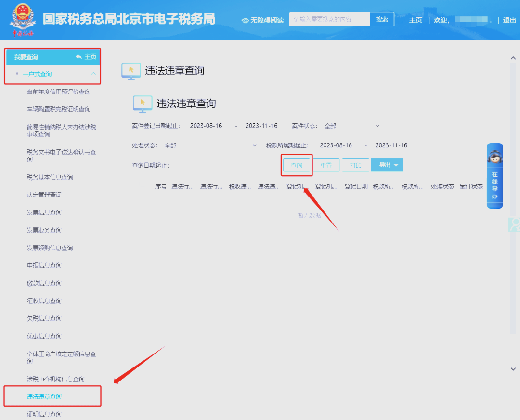The height and width of the screenshot is (420, 520).
Task: Open 税务文书电子送达确认书查询
Action: point(61,156)
